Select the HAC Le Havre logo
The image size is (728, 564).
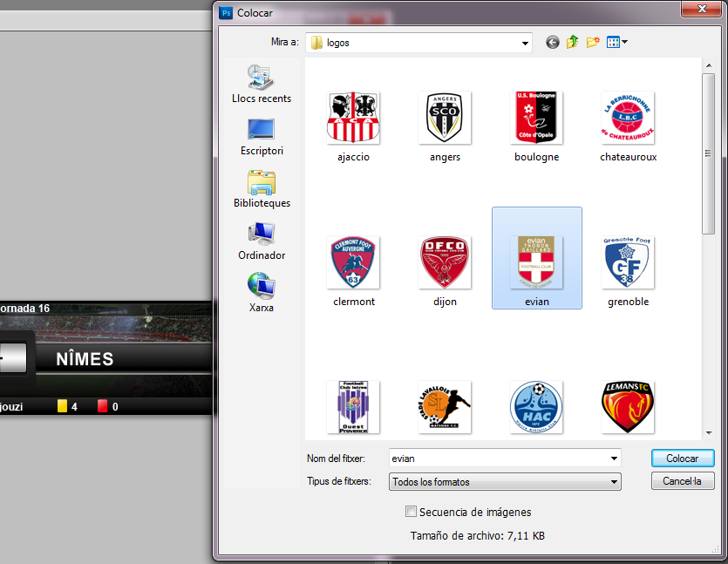(x=536, y=407)
